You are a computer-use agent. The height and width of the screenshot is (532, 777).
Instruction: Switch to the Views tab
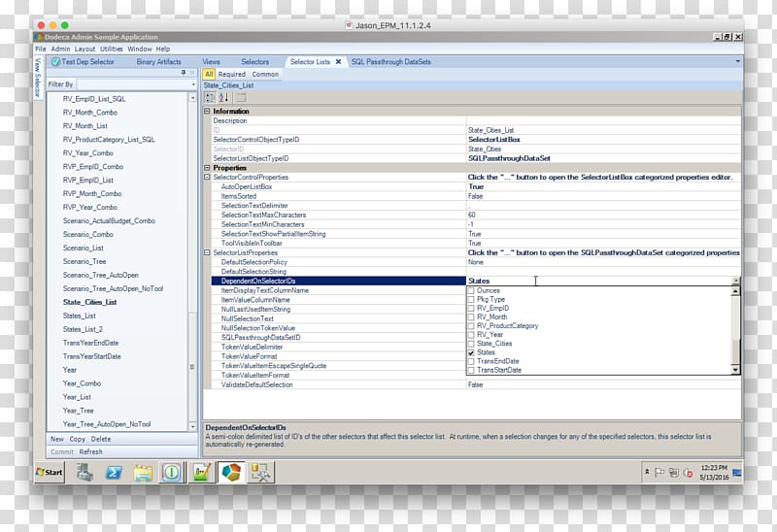[211, 62]
